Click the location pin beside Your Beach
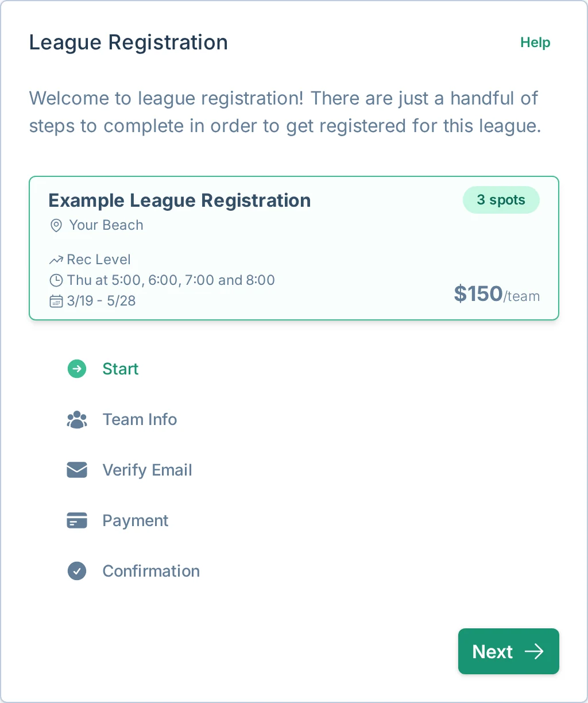588x703 pixels. [x=56, y=225]
